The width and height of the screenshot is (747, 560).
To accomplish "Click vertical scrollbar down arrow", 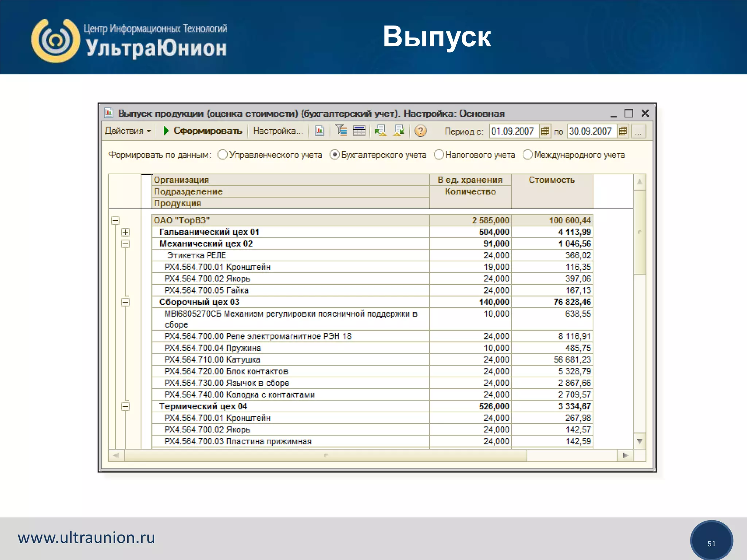I will (639, 441).
